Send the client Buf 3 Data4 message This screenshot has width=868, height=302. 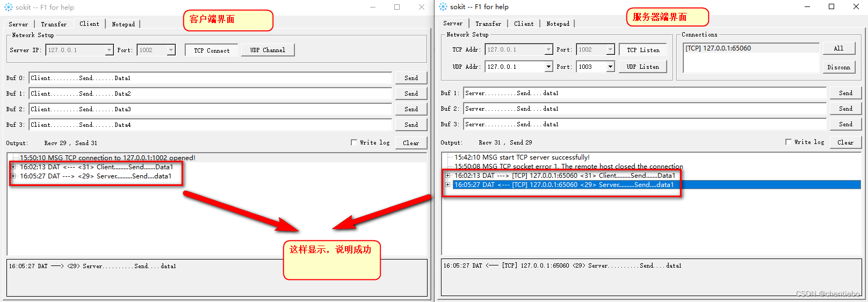tap(411, 125)
